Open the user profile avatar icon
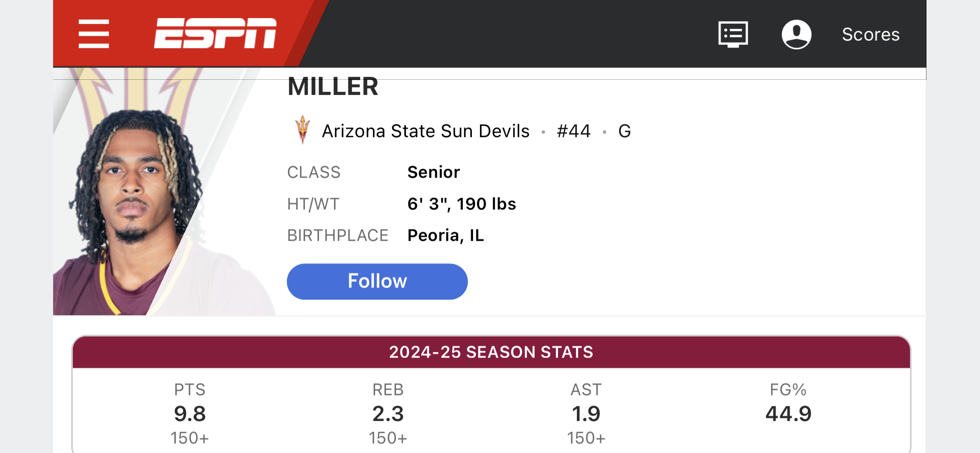Screen dimensions: 980x453 coord(796,34)
